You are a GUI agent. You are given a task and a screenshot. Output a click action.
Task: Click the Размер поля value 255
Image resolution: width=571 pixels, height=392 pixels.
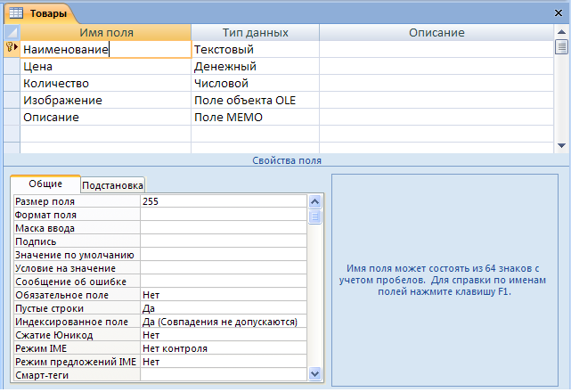pyautogui.click(x=224, y=201)
